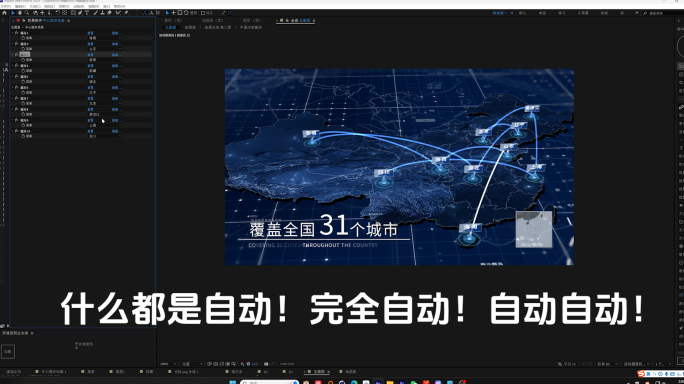Open the viewer color channel selector
Screen dimensions: 684x384
click(242, 363)
